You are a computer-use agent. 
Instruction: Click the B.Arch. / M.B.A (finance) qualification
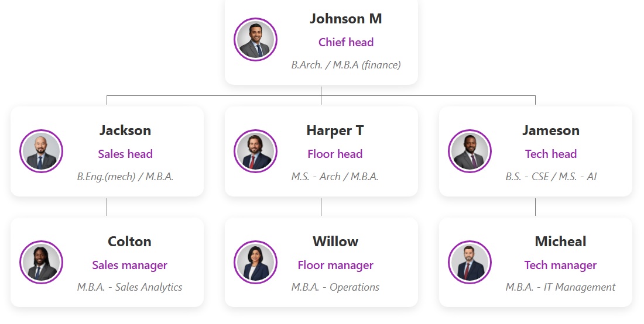[x=345, y=65]
